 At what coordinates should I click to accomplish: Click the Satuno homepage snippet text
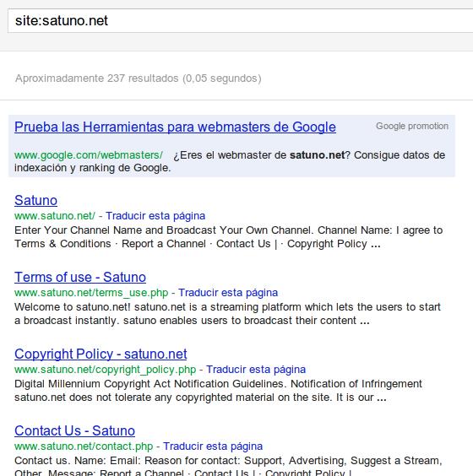(228, 237)
